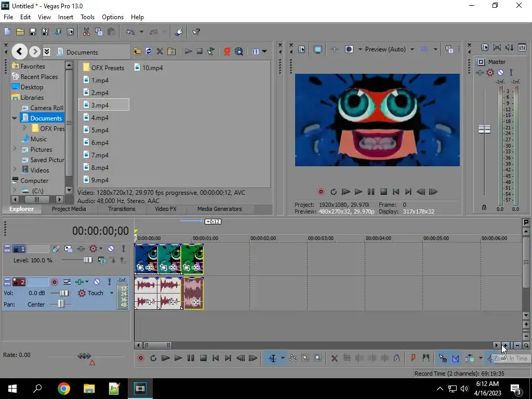This screenshot has height=399, width=532.
Task: Open the Insert menu
Action: click(x=65, y=17)
